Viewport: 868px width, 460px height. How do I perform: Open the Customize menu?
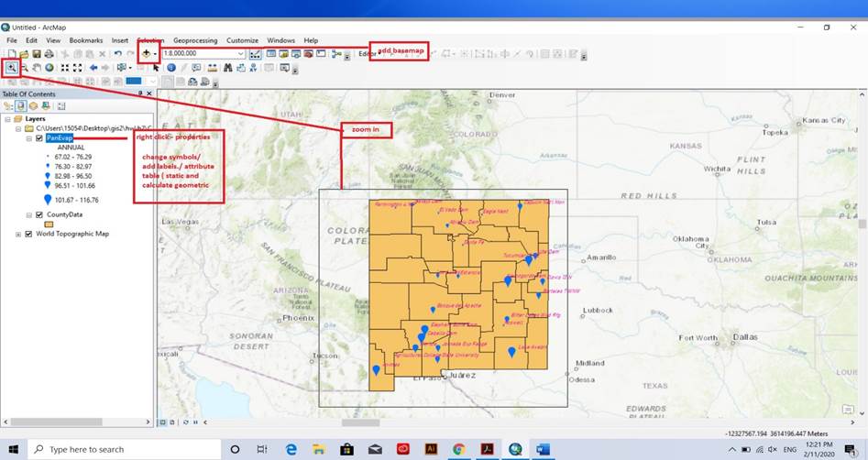[x=242, y=40]
